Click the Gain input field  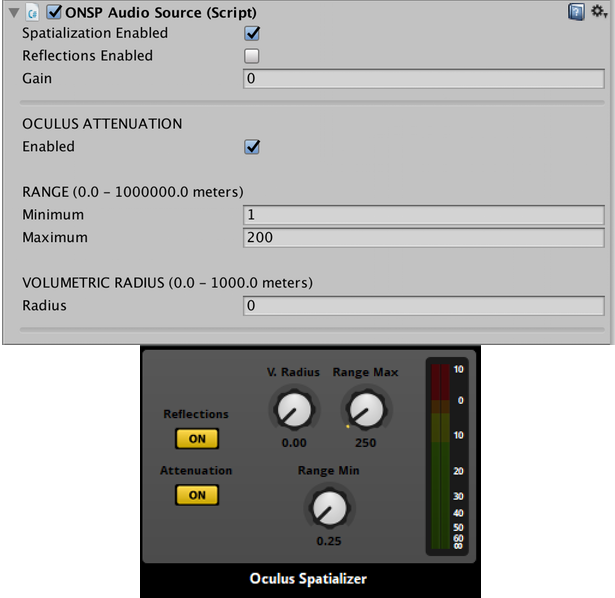(423, 79)
